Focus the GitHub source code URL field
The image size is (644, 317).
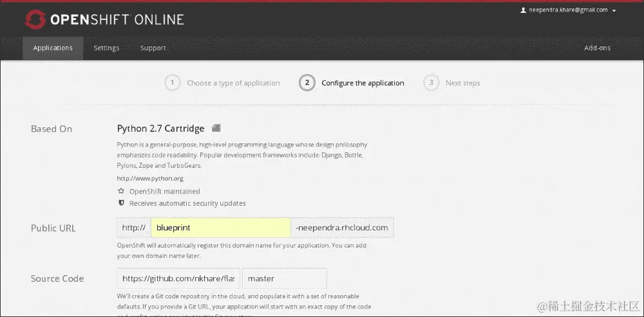pos(178,278)
